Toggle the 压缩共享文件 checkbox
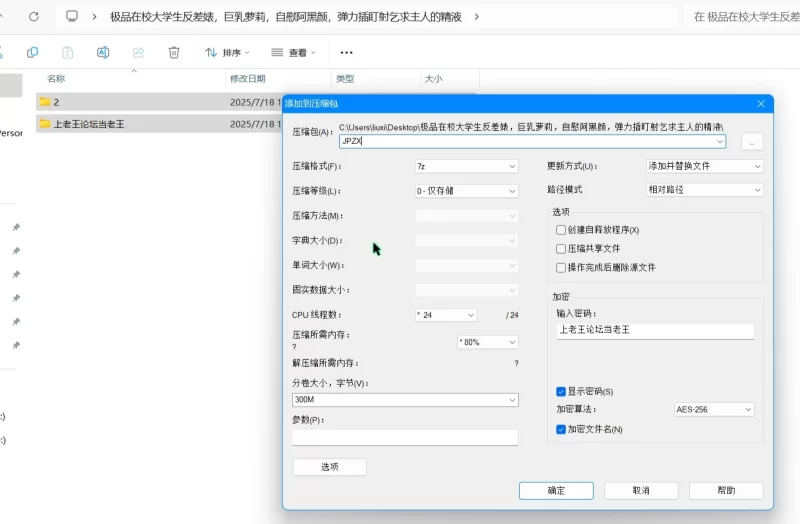 click(561, 249)
